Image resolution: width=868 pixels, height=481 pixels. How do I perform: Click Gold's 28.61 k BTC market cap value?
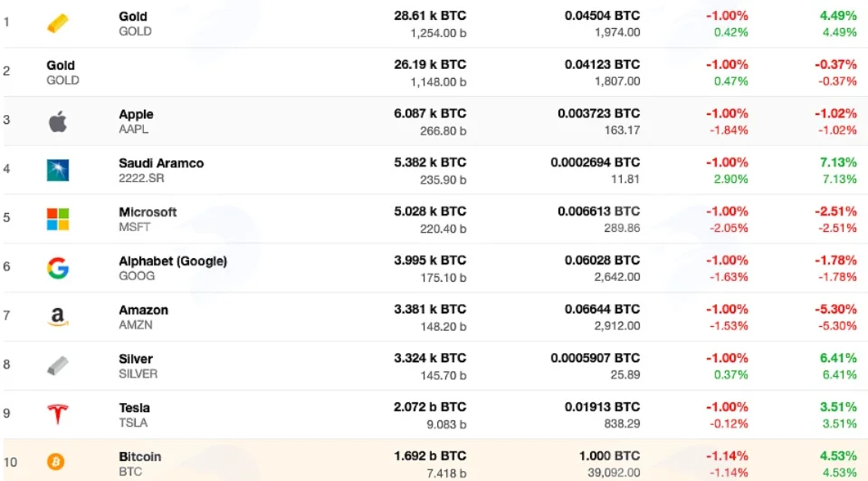[x=430, y=15]
